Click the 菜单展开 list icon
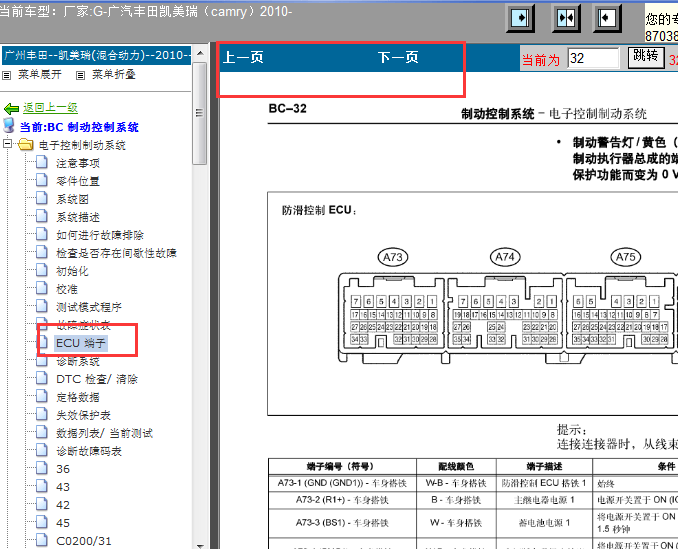 point(6,76)
